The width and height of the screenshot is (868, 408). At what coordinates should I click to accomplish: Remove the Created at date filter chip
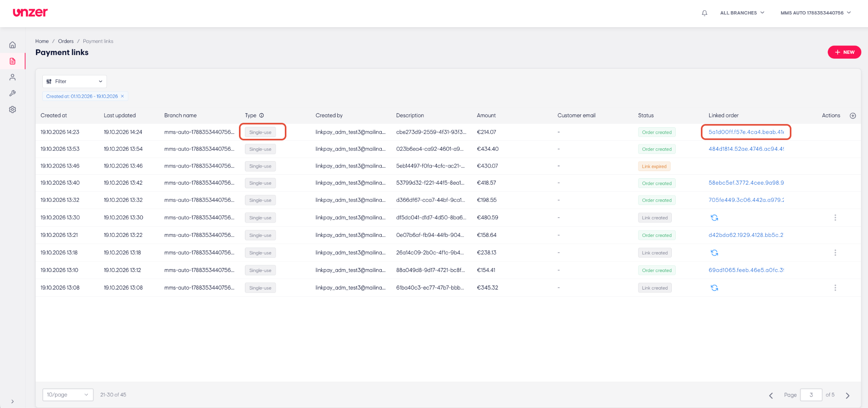[x=122, y=96]
